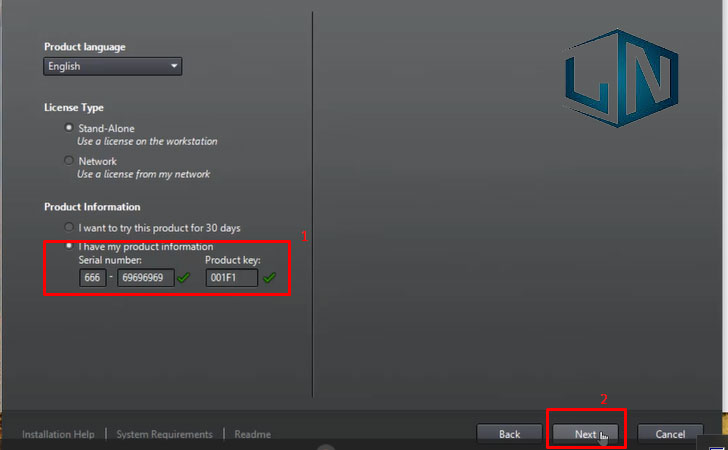Viewport: 728px width, 450px height.
Task: Click the "License Type" heading
Action: [74, 107]
